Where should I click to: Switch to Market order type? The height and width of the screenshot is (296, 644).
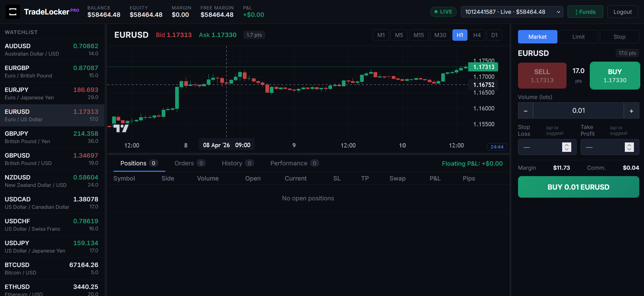(x=538, y=37)
